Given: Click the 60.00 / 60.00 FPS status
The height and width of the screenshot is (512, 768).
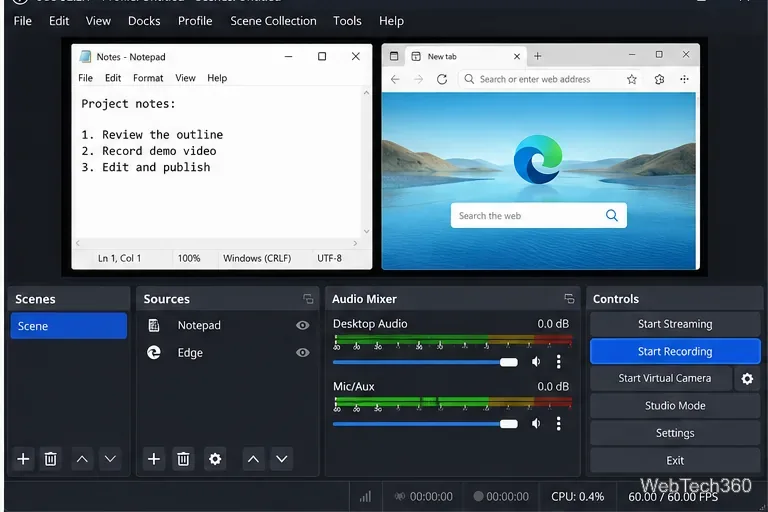Looking at the screenshot, I should pos(673,497).
